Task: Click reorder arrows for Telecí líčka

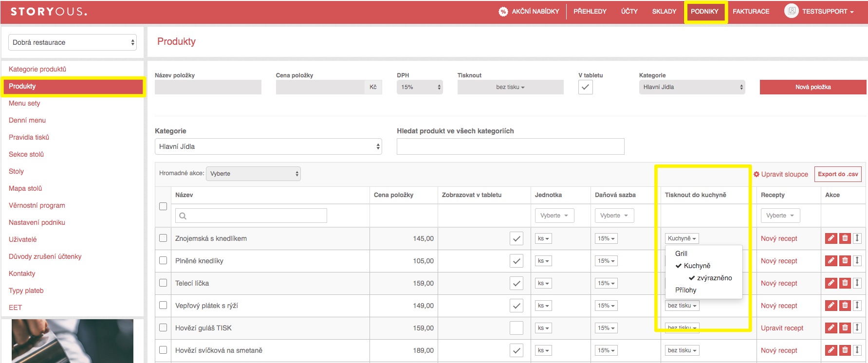Action: 857,283
